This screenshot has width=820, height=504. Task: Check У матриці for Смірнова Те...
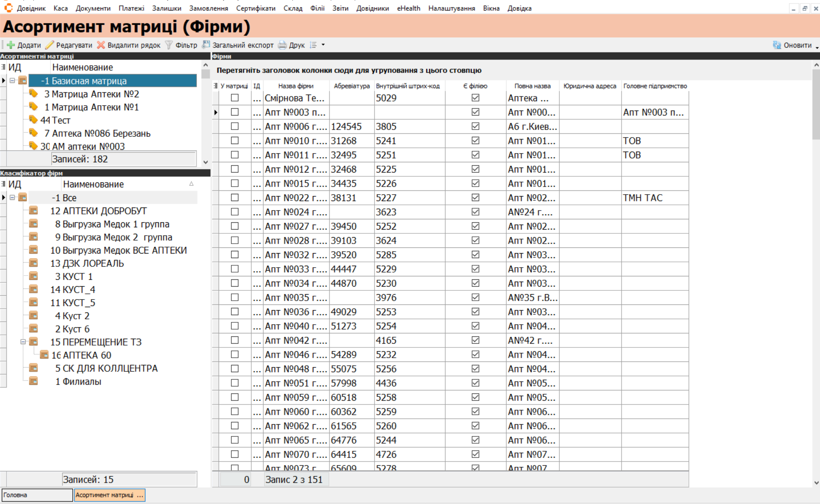(235, 98)
